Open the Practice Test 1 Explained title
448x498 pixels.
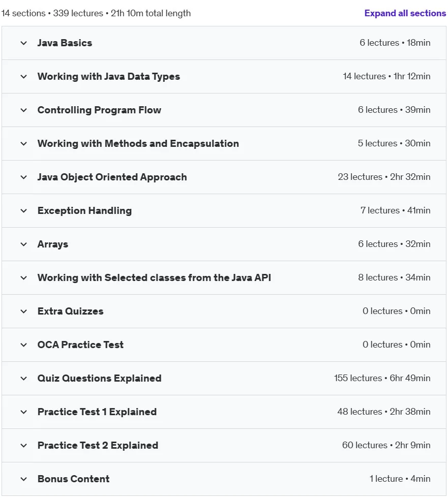[97, 412]
